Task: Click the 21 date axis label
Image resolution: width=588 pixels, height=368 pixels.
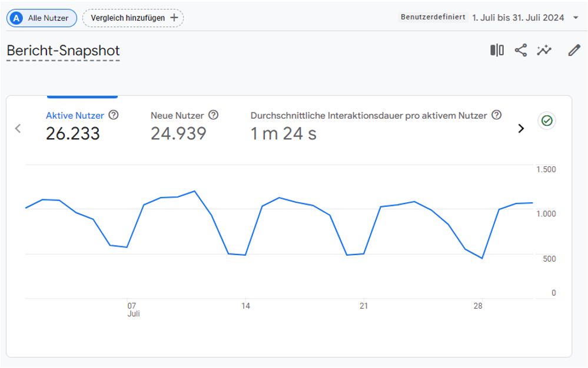Action: click(364, 306)
